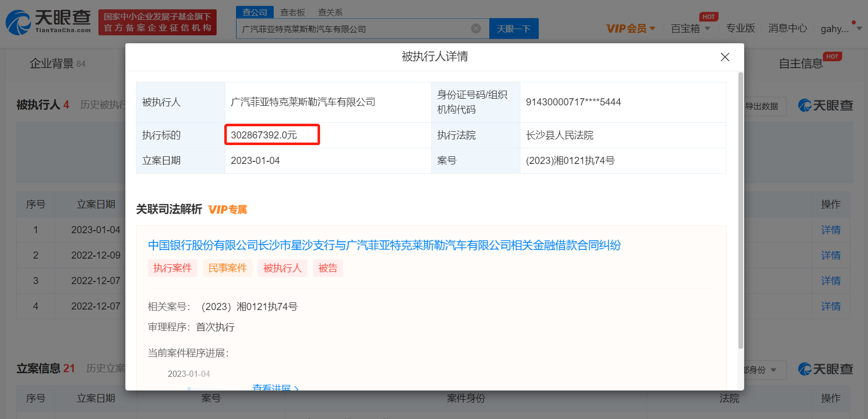Select the 企业背景 section tab
The image size is (868, 419).
(x=58, y=64)
